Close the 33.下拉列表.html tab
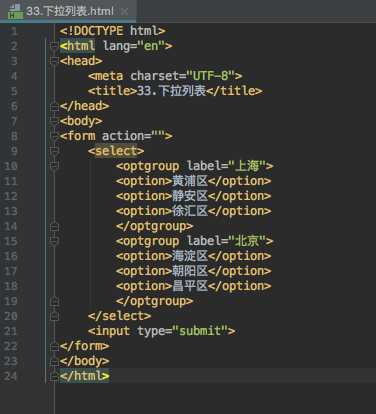The image size is (376, 414). [125, 12]
